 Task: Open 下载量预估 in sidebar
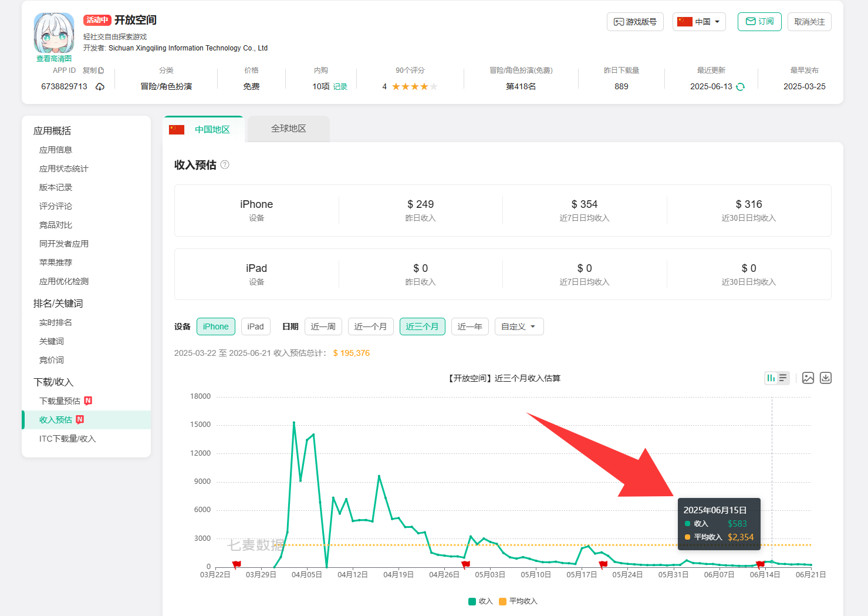[60, 401]
